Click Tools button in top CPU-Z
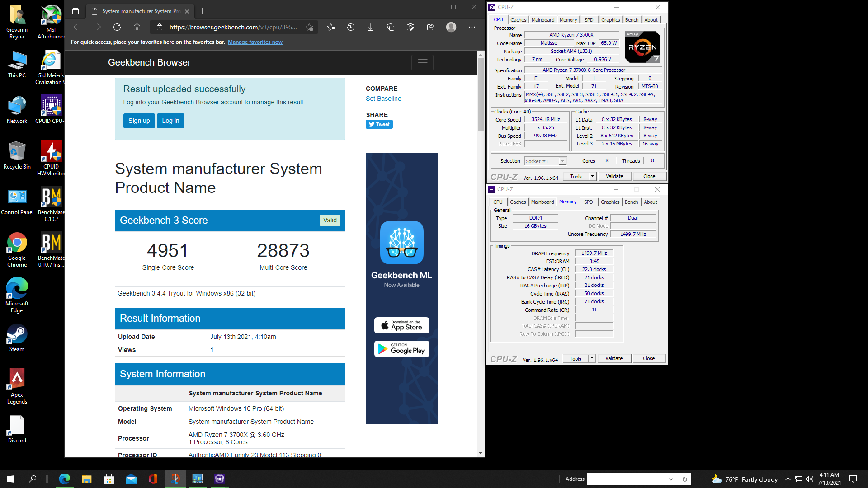868x488 pixels. coord(576,176)
